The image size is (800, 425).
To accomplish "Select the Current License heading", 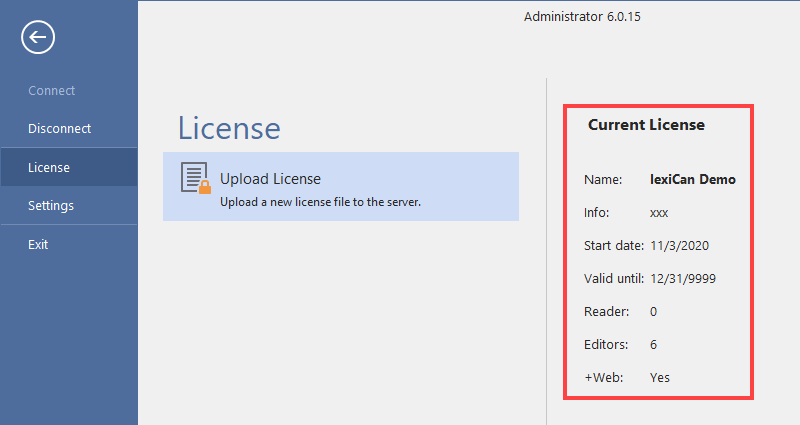I will (646, 125).
